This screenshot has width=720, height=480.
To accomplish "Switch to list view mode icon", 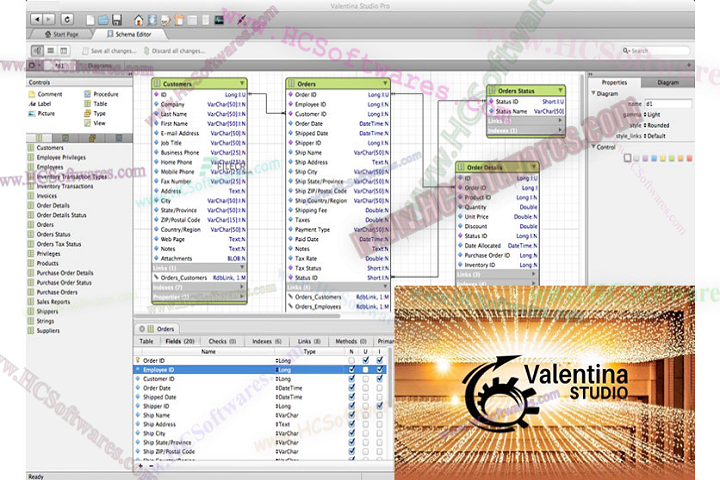I will pyautogui.click(x=51, y=51).
